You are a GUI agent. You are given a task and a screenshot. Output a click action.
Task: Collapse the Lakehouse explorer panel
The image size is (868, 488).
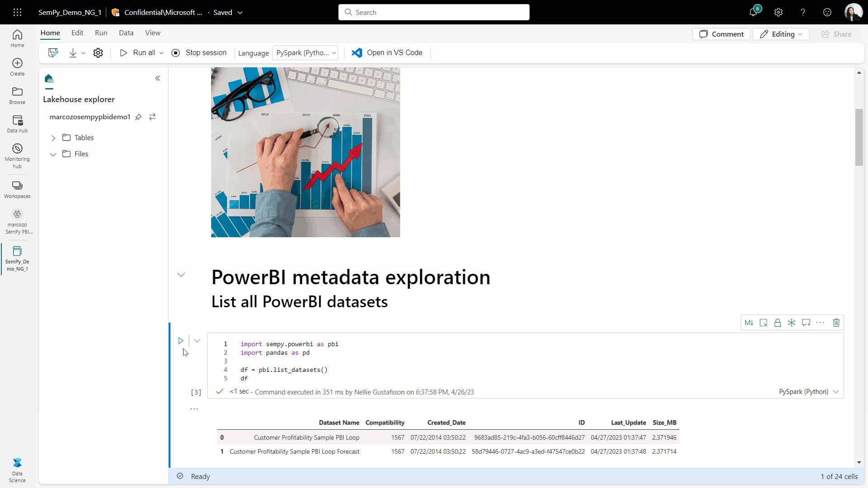click(158, 78)
